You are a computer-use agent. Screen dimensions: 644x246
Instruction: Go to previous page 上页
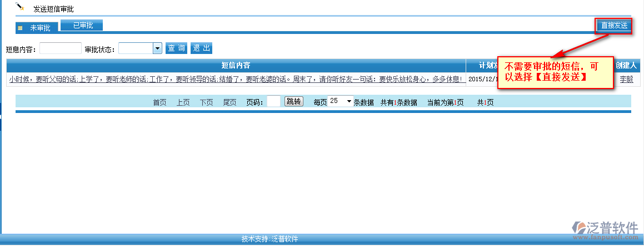(183, 103)
